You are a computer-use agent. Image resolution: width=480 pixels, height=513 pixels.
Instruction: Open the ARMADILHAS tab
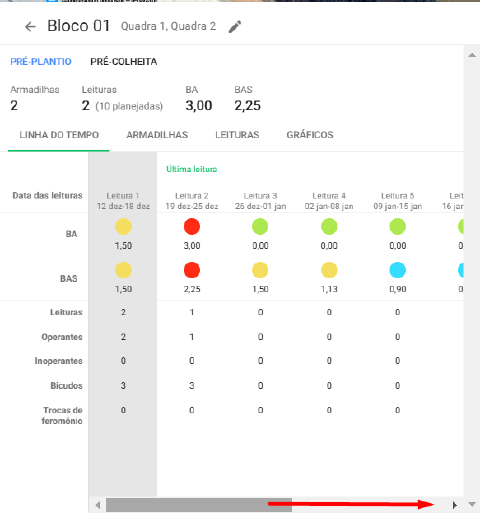(157, 135)
